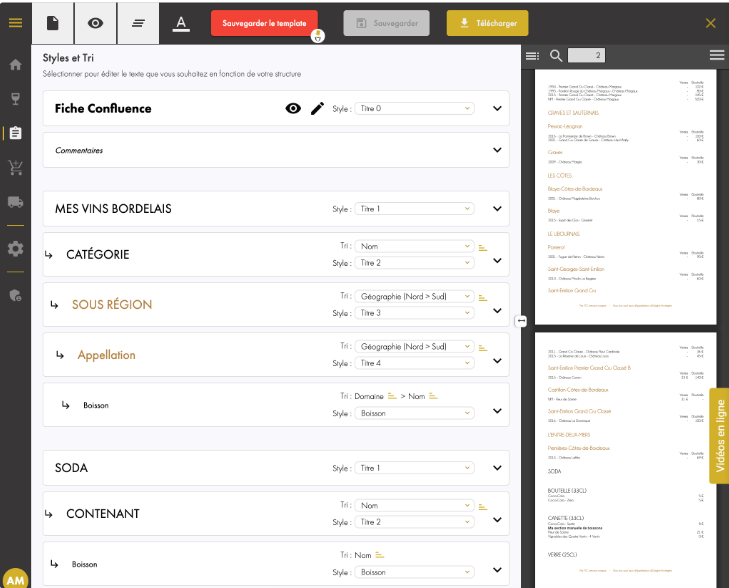The height and width of the screenshot is (588, 729).
Task: Click the pencil edit icon for Fiche Confluence
Action: 317,108
